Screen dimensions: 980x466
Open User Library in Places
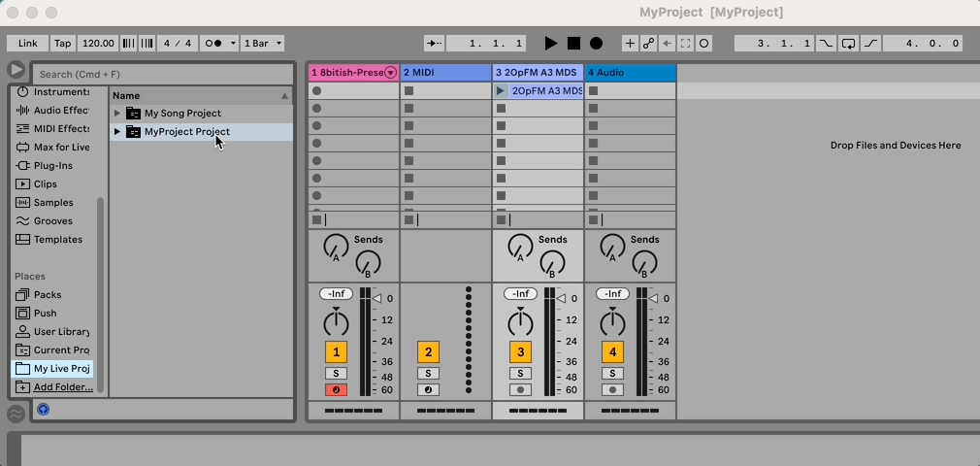[x=53, y=331]
